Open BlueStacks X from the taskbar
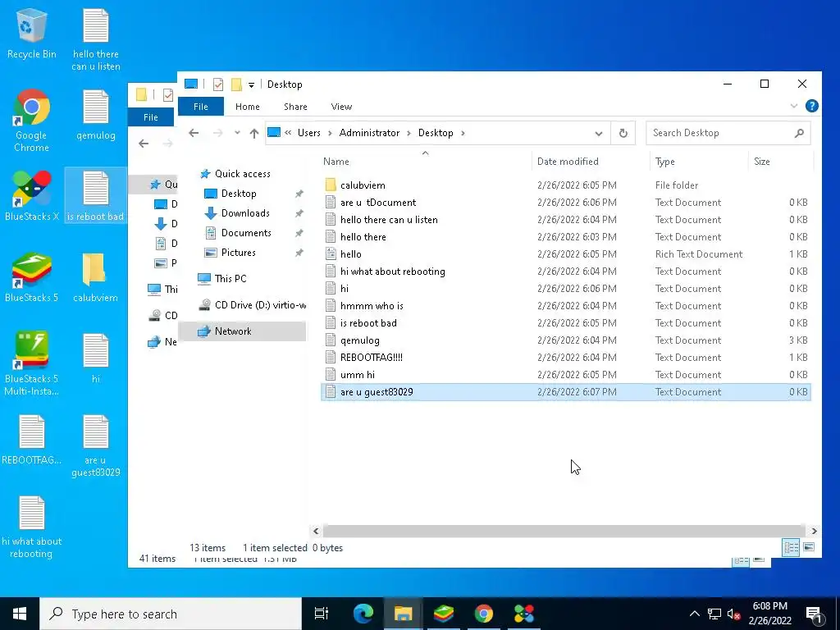 (x=524, y=614)
